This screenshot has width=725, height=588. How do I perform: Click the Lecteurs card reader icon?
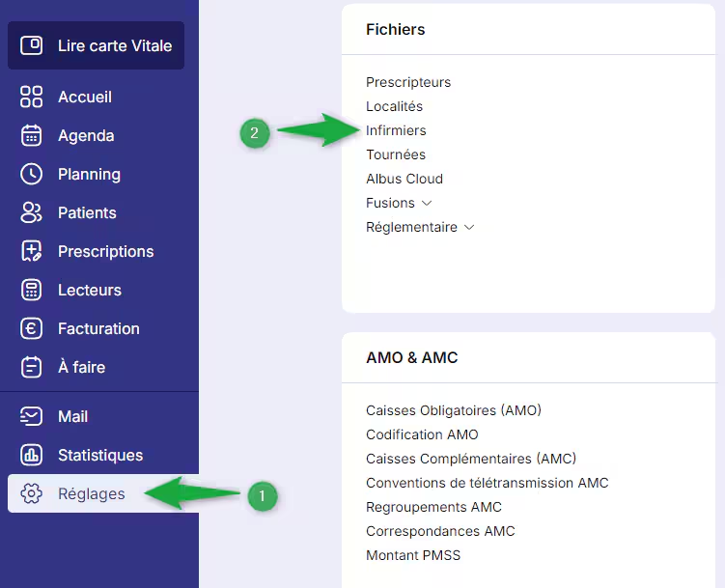[x=32, y=290]
